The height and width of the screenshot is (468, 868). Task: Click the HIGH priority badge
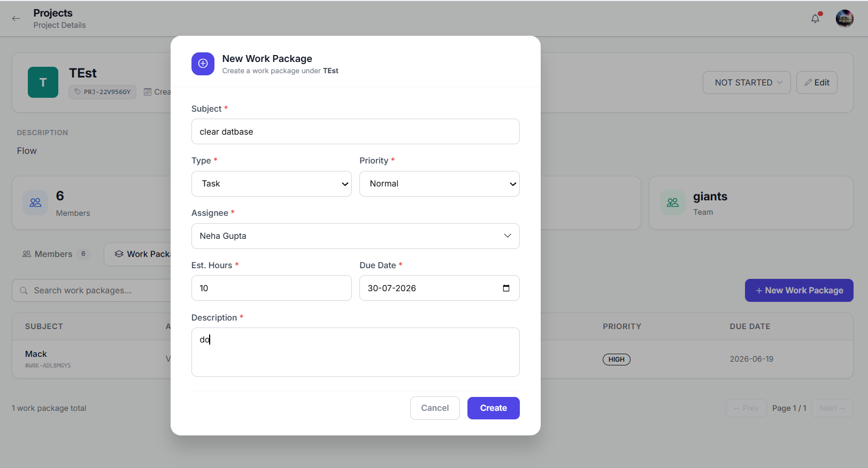coord(617,360)
